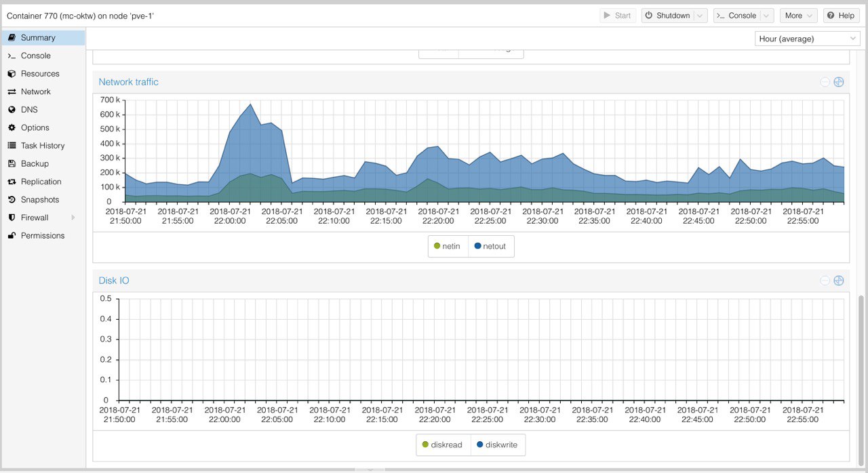Screen dimensions: 868x473
Task: Click the Replication retweet icon
Action: pyautogui.click(x=12, y=182)
